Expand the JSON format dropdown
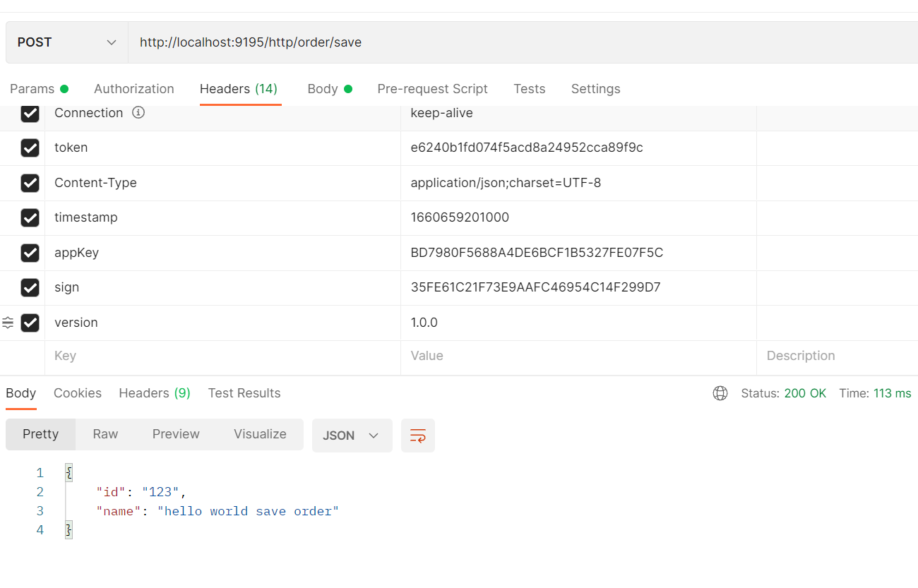 click(x=351, y=436)
